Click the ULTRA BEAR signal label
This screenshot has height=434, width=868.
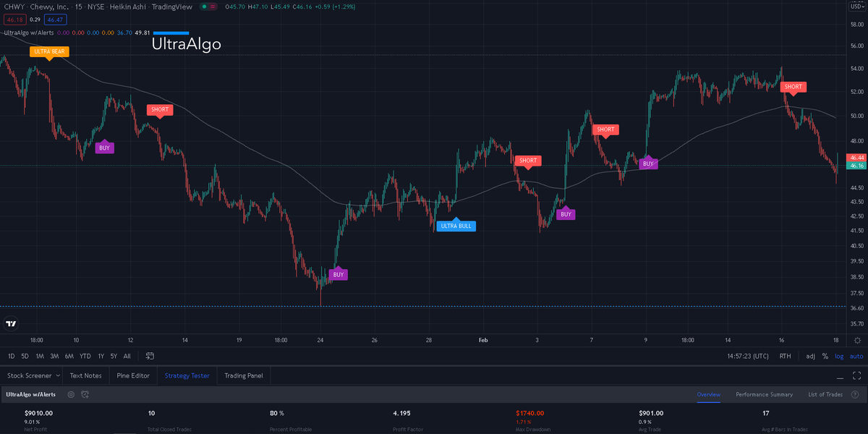tap(49, 52)
